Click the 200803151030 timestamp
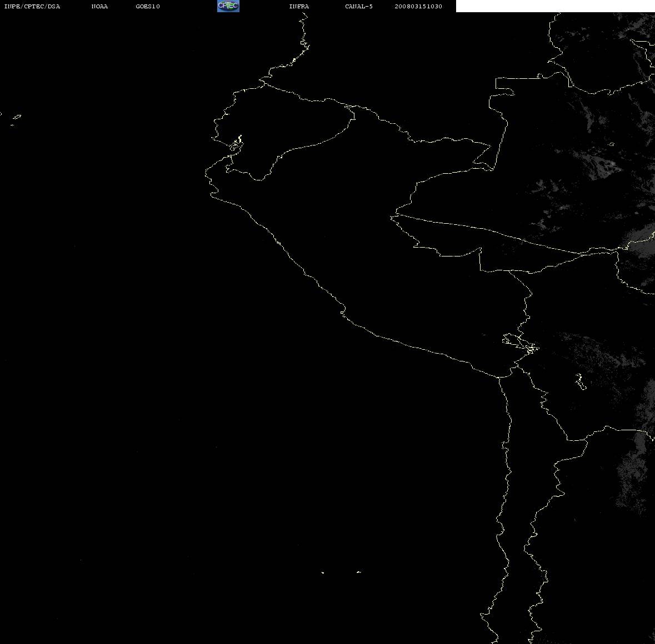Screen dimensions: 655x644 tap(418, 6)
